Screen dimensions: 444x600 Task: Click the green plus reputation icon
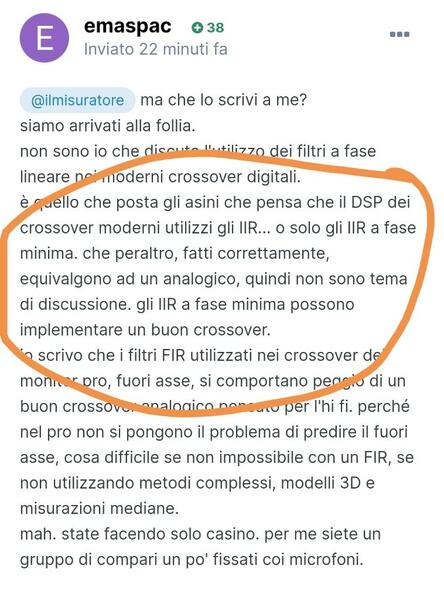197,28
